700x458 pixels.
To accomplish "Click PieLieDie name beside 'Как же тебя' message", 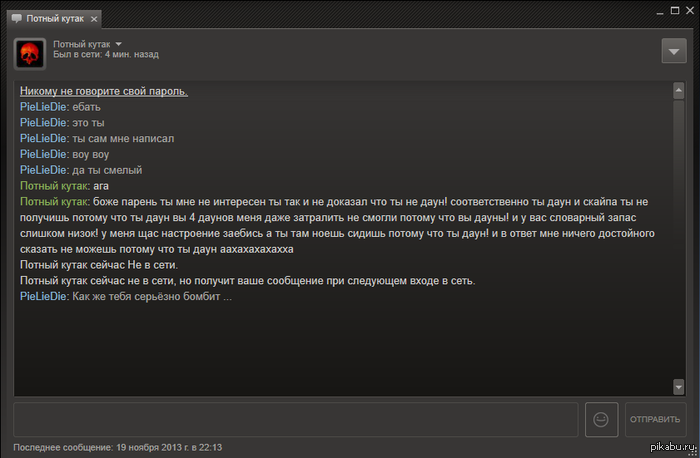I will (x=43, y=296).
